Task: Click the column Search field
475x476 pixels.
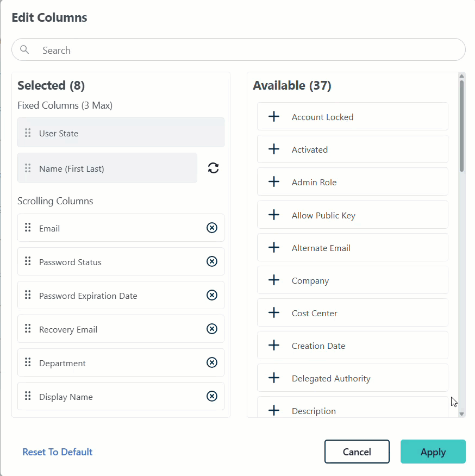Action: coord(245,50)
